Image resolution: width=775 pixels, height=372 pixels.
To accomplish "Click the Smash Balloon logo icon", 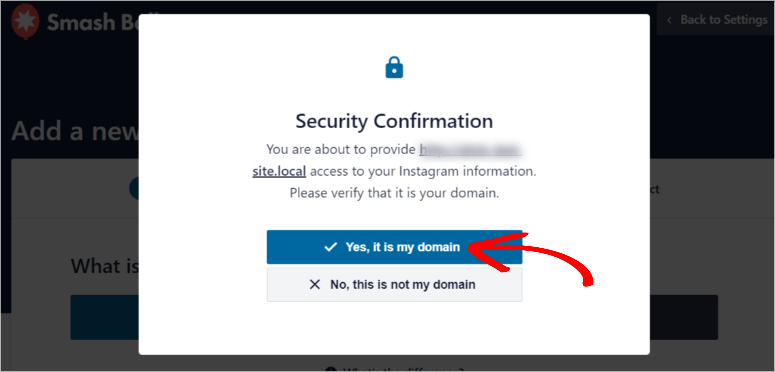I will click(x=25, y=21).
